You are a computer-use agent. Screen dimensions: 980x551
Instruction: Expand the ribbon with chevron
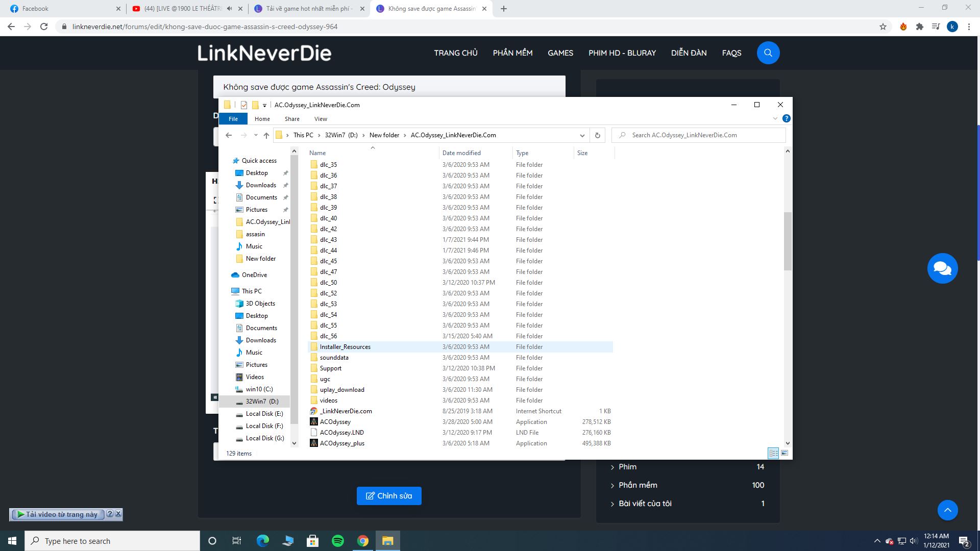(x=775, y=118)
